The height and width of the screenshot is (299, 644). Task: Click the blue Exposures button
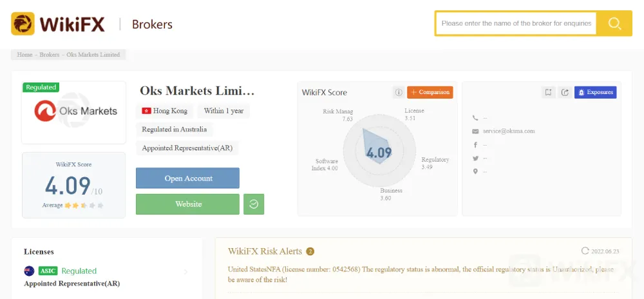(596, 92)
